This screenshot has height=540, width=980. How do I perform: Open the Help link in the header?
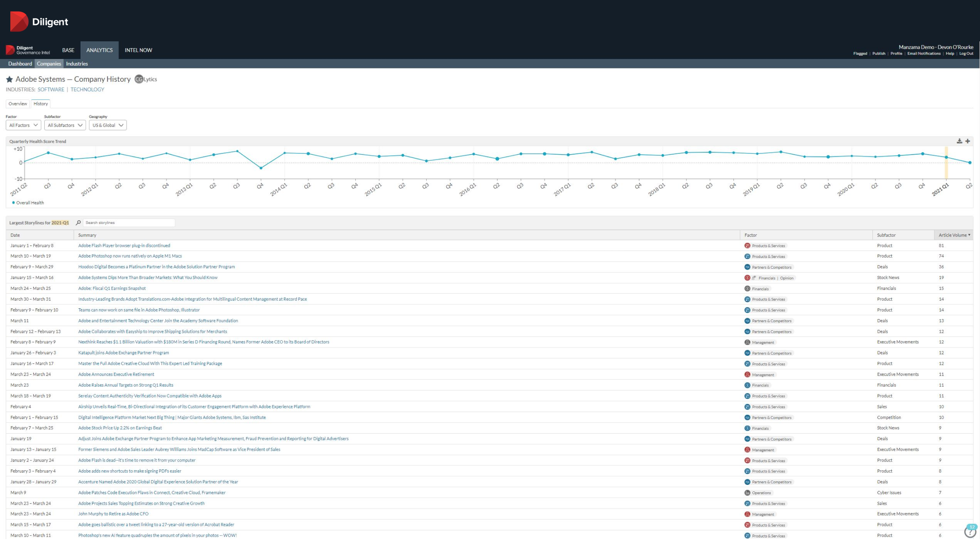pyautogui.click(x=950, y=53)
